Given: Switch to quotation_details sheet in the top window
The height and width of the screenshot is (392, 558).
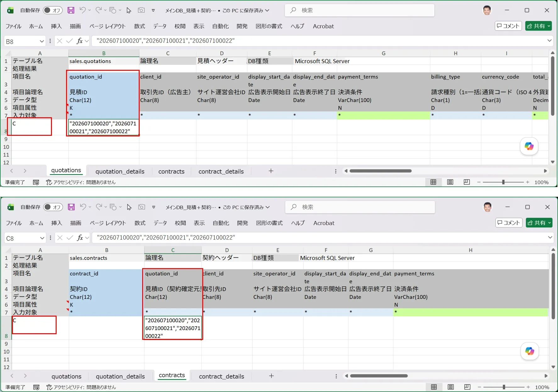Looking at the screenshot, I should point(120,171).
